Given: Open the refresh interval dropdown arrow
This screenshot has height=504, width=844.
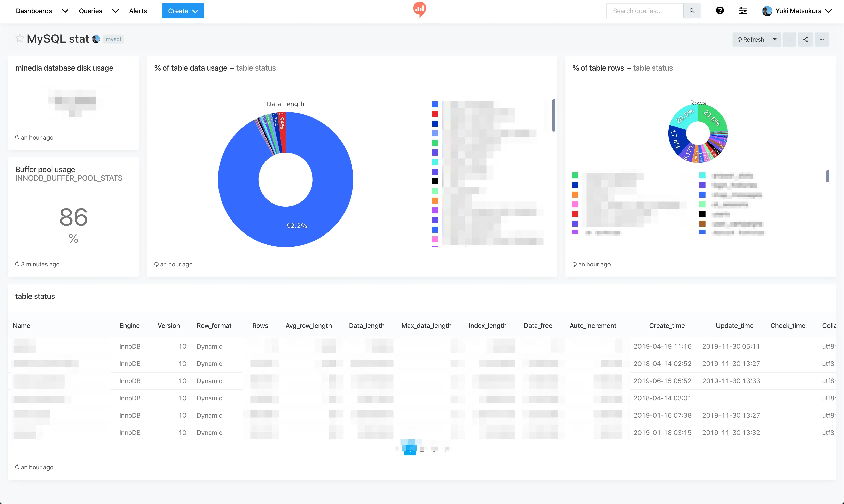Looking at the screenshot, I should click(x=775, y=39).
